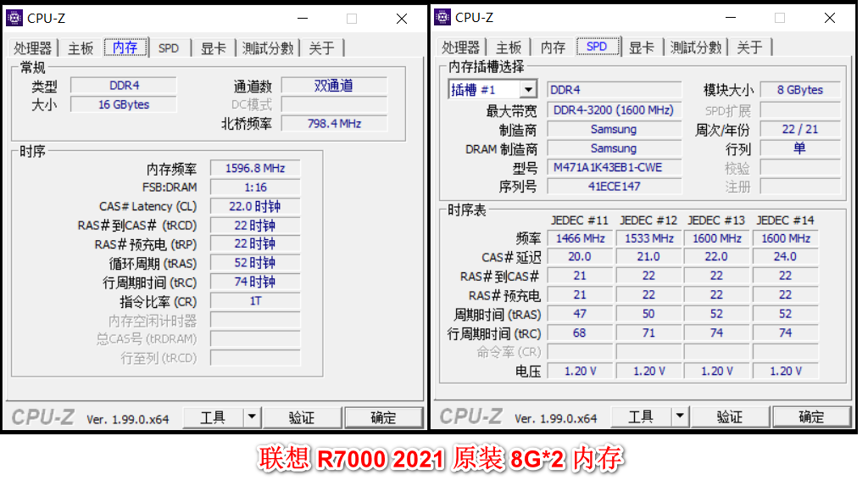Click 双通道 channel count field
Viewport: 868px width, 492px height.
(334, 86)
